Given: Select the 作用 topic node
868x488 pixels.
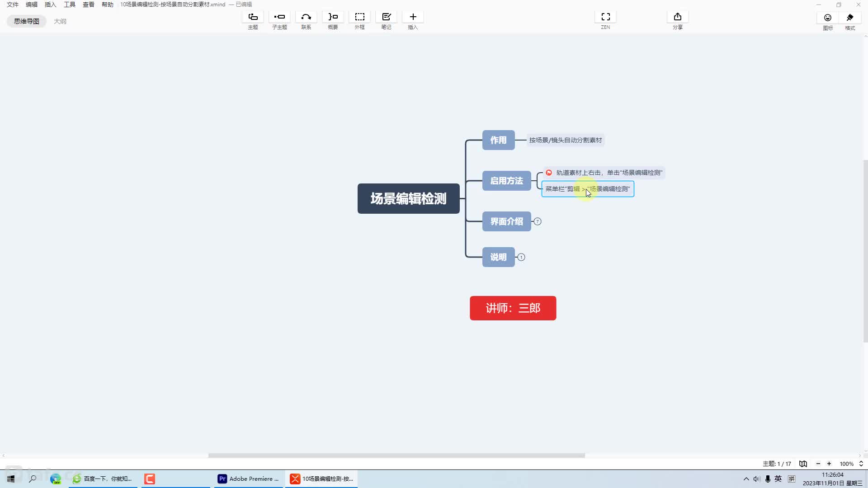Looking at the screenshot, I should (x=498, y=140).
